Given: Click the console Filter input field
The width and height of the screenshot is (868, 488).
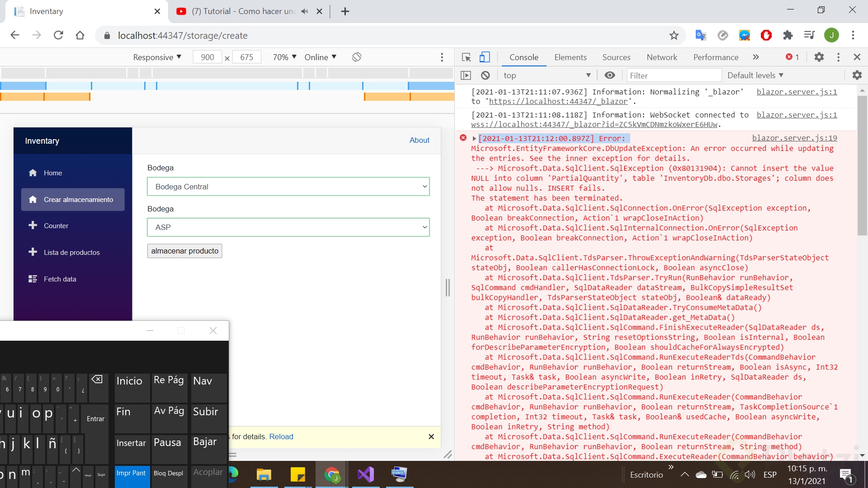Looking at the screenshot, I should click(x=674, y=75).
